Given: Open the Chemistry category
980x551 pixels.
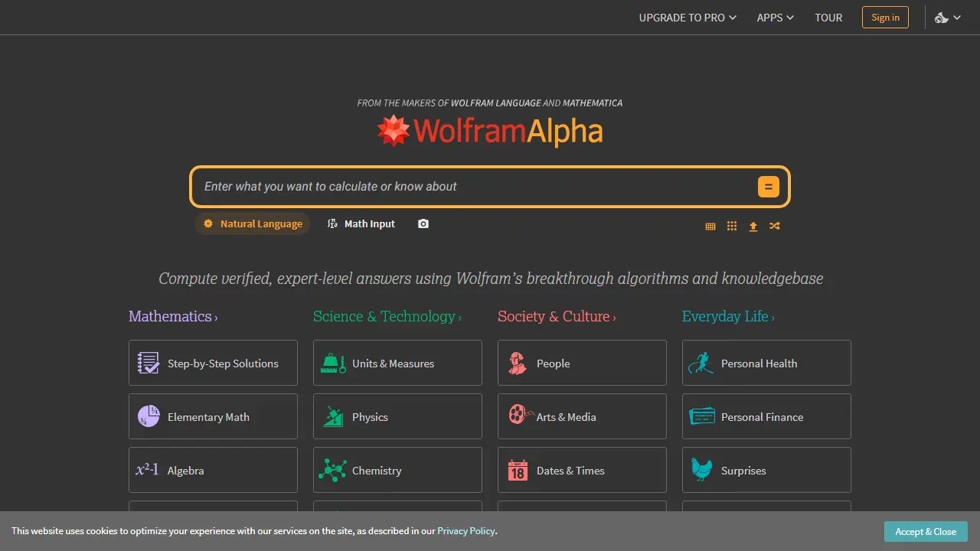Looking at the screenshot, I should (397, 470).
